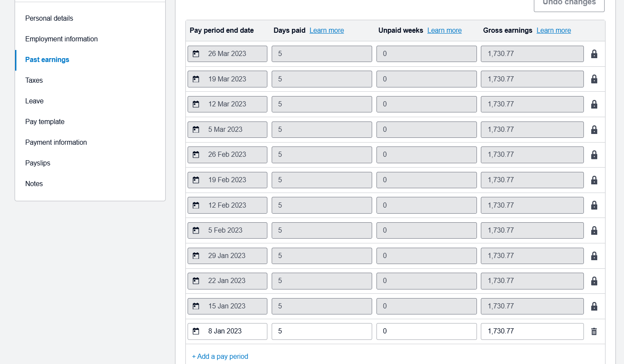The width and height of the screenshot is (624, 364).
Task: Click calendar icon in 5 Mar 2023 date field
Action: [196, 130]
